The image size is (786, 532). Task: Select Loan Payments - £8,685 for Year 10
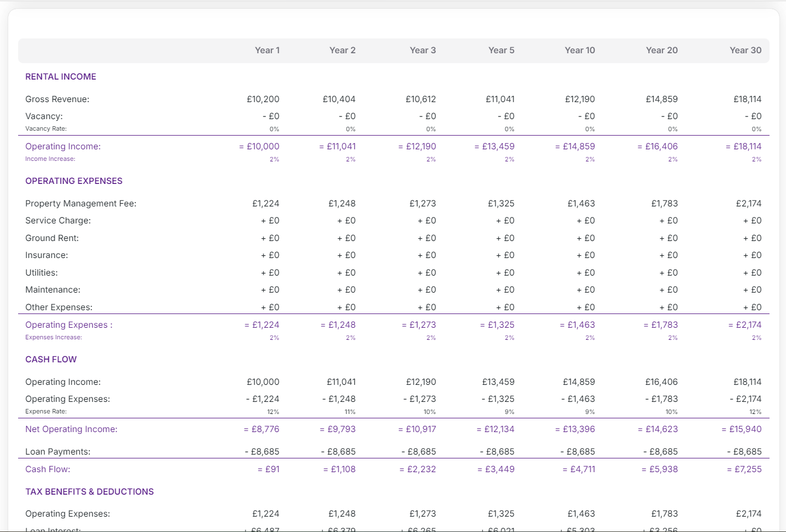577,452
